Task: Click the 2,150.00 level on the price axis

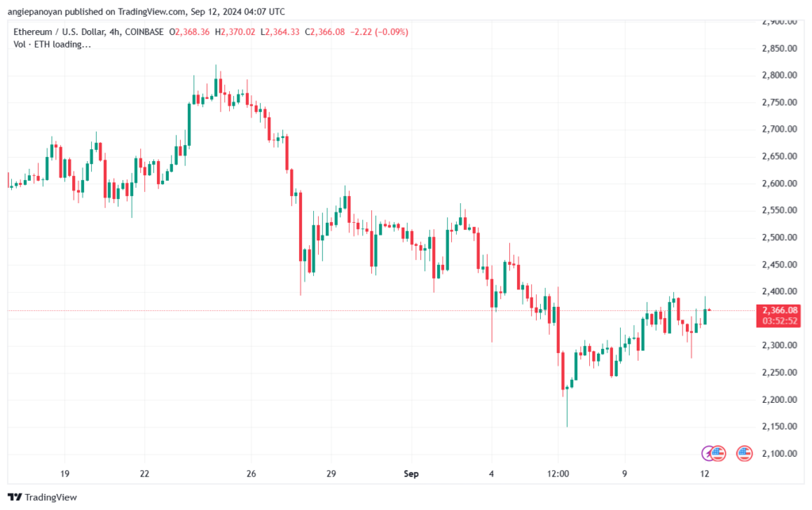Action: [779, 426]
